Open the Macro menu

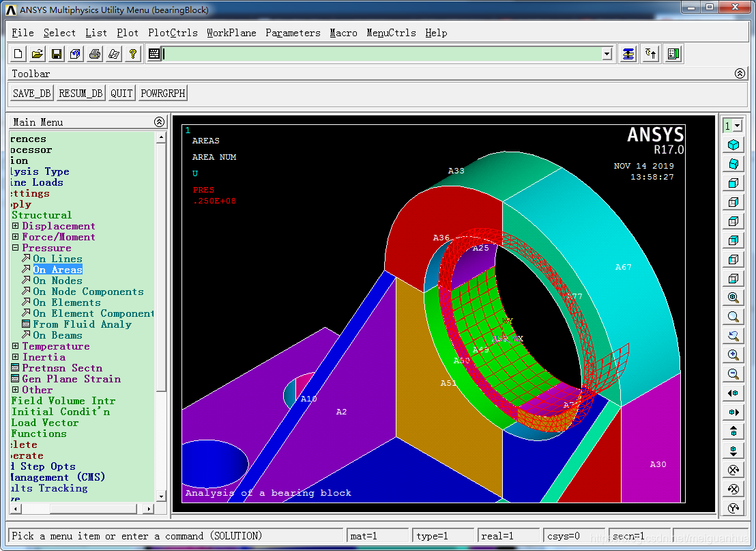[x=343, y=33]
